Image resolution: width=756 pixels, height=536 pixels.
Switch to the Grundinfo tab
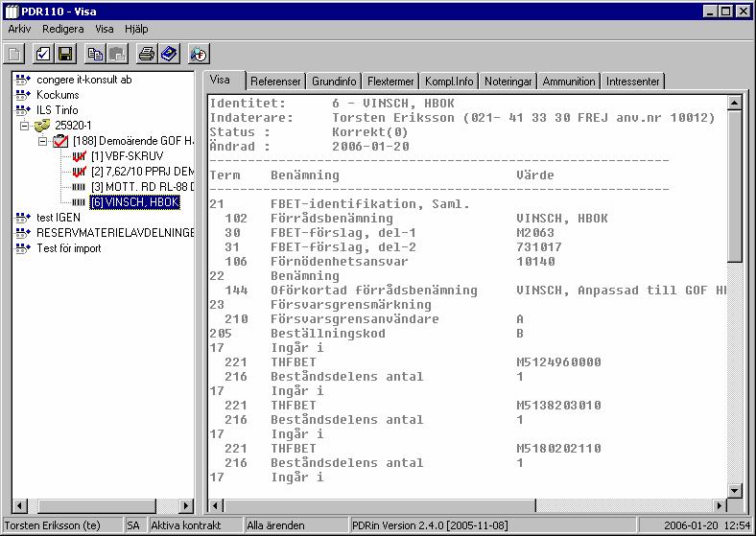tap(334, 82)
